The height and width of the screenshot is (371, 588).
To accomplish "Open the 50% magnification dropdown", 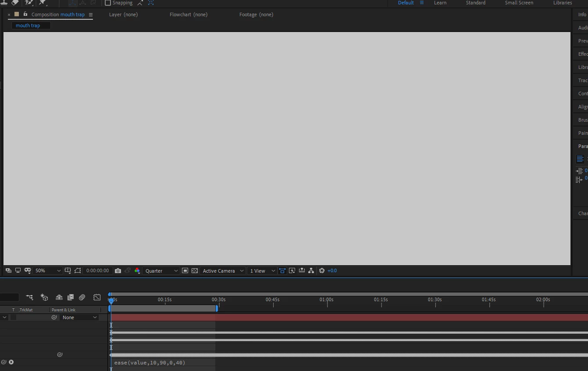I will pos(48,271).
